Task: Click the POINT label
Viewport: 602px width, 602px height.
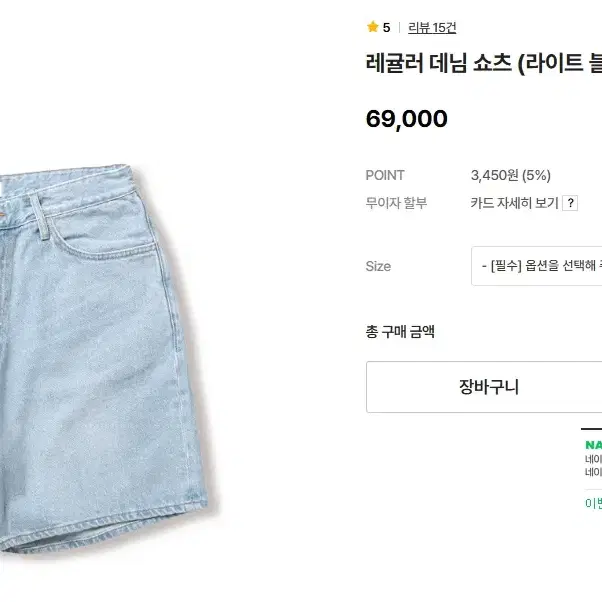Action: pos(385,175)
